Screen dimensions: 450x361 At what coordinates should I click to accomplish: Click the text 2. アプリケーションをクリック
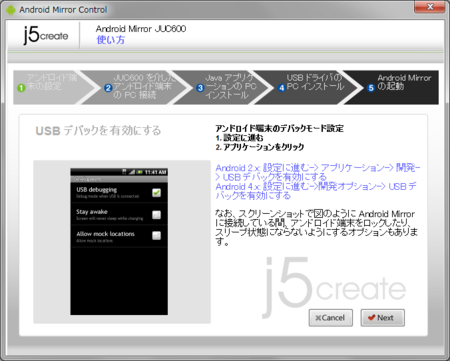click(x=260, y=147)
